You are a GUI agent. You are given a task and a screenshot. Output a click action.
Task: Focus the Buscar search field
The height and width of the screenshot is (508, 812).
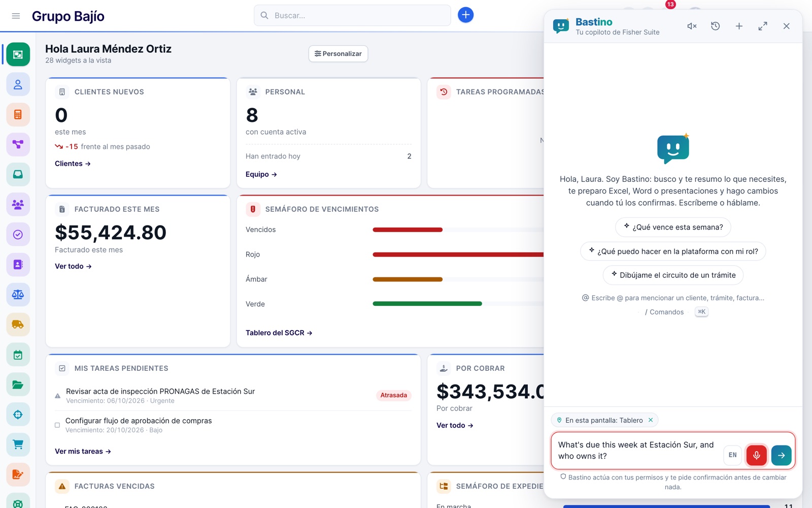click(x=352, y=15)
